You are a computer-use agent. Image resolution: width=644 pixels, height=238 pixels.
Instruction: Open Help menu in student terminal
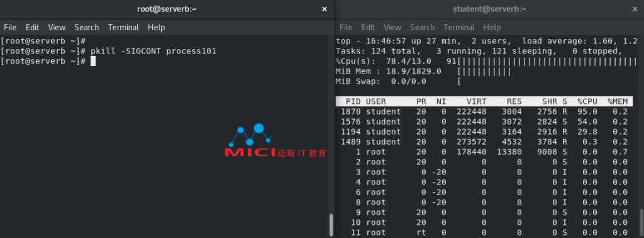click(492, 28)
